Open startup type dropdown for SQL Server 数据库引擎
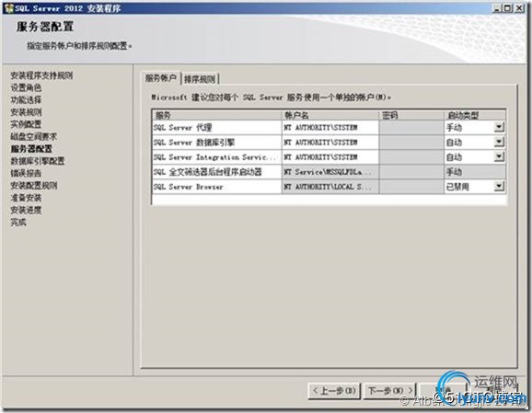Viewport: 532px width, 413px height. pyautogui.click(x=499, y=142)
